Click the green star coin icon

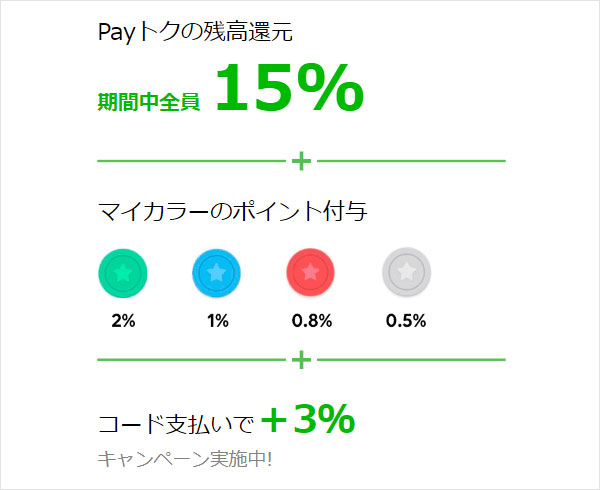tap(123, 273)
